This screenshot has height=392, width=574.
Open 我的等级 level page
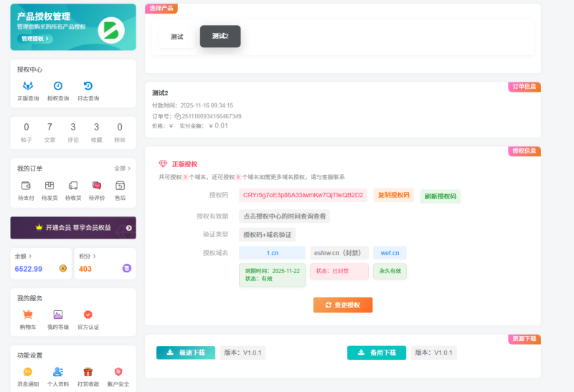tap(58, 319)
